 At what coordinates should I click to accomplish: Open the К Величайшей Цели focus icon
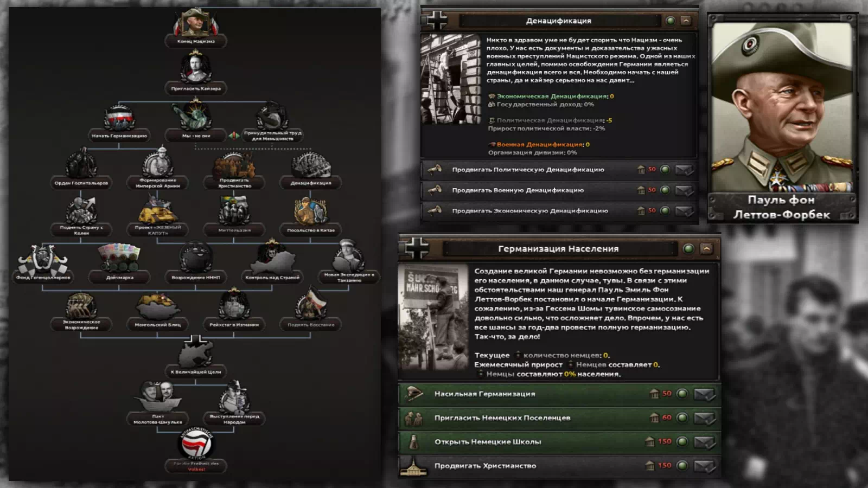[196, 351]
